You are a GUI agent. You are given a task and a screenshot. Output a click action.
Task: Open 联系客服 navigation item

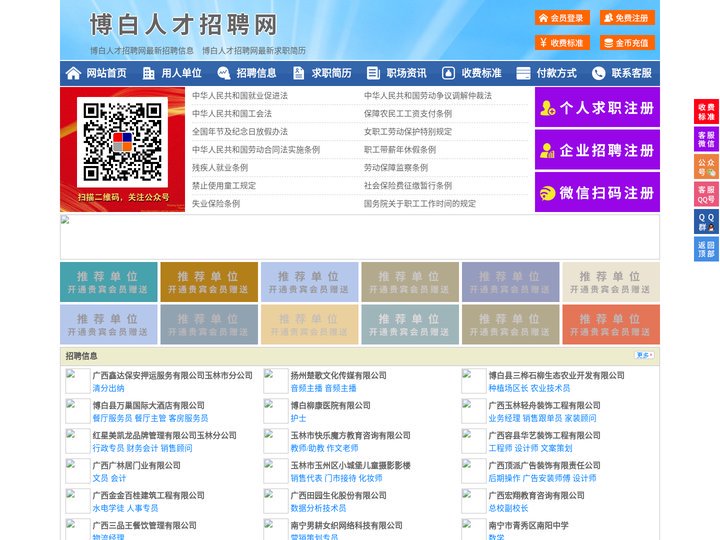point(623,73)
